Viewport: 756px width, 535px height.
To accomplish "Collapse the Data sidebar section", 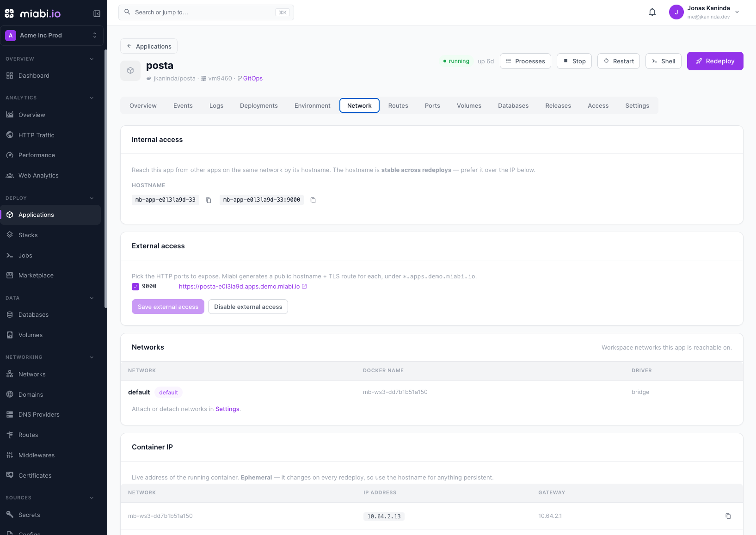I will point(92,298).
